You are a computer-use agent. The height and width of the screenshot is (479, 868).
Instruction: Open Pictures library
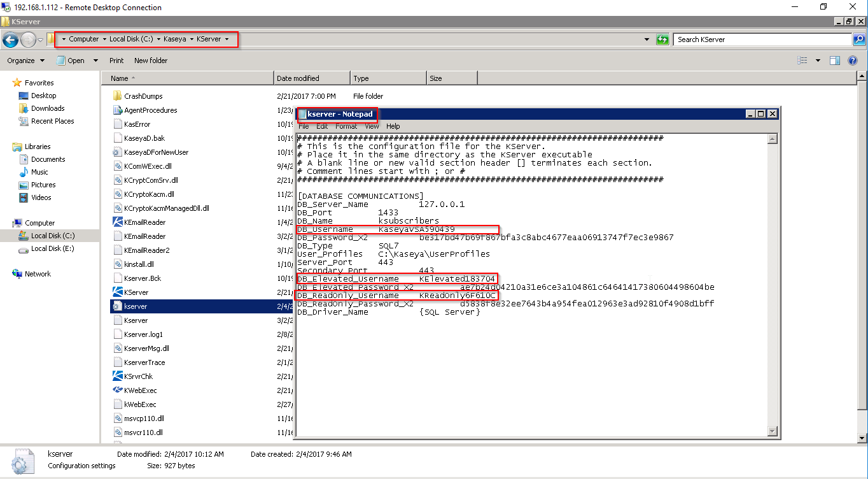[43, 185]
